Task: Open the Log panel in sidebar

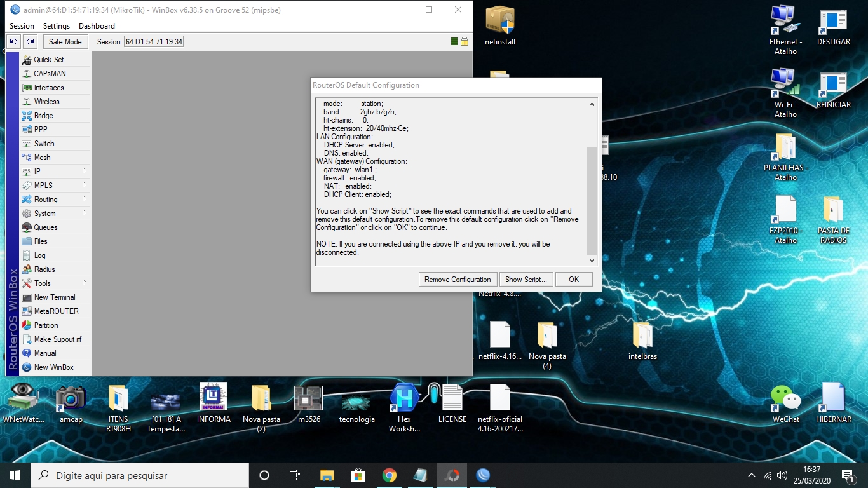Action: click(x=39, y=255)
